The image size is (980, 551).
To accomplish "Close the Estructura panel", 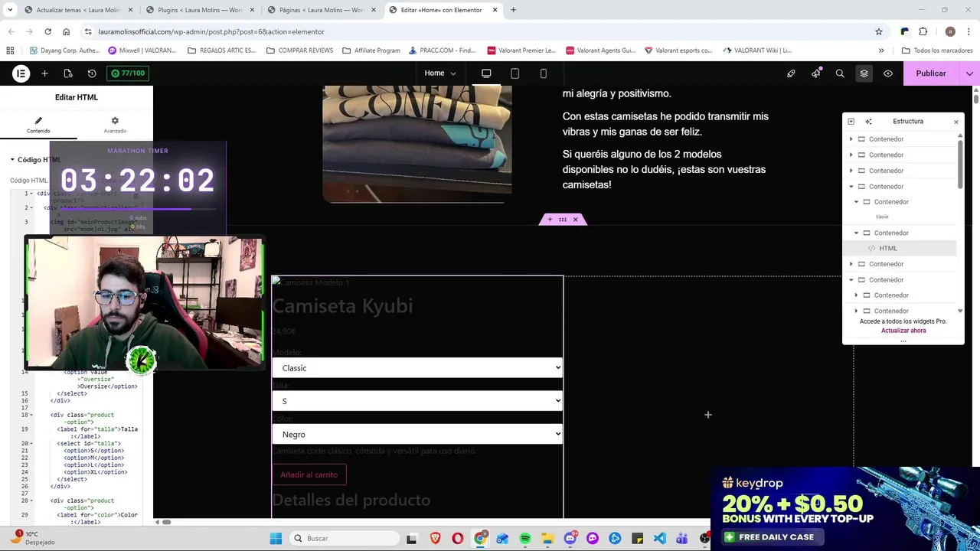I will [x=955, y=122].
